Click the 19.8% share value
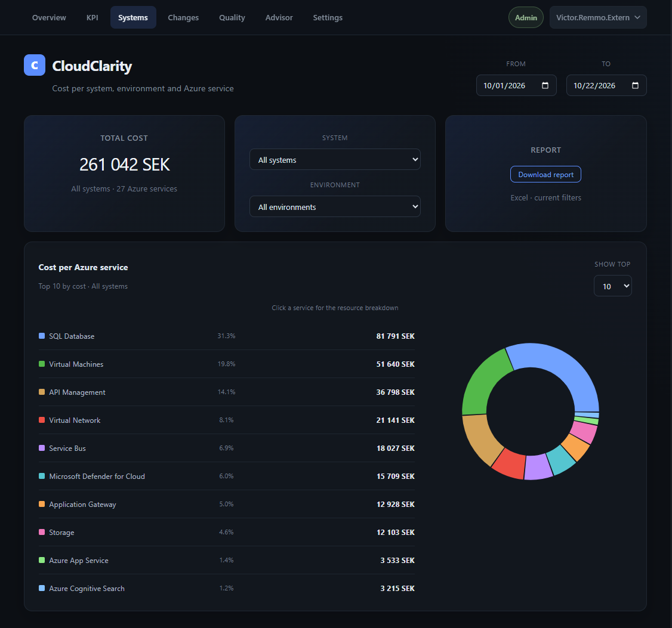672x628 pixels. pyautogui.click(x=226, y=364)
